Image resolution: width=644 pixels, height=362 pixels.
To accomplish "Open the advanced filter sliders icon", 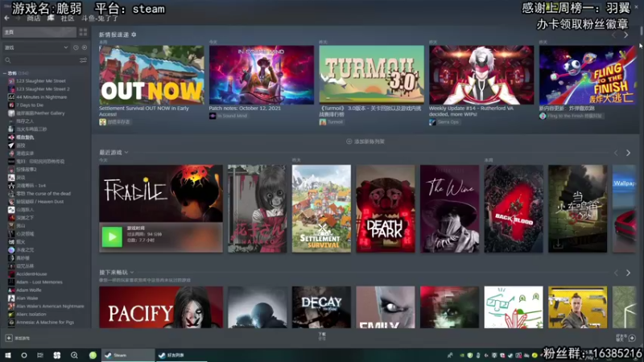I will click(84, 60).
